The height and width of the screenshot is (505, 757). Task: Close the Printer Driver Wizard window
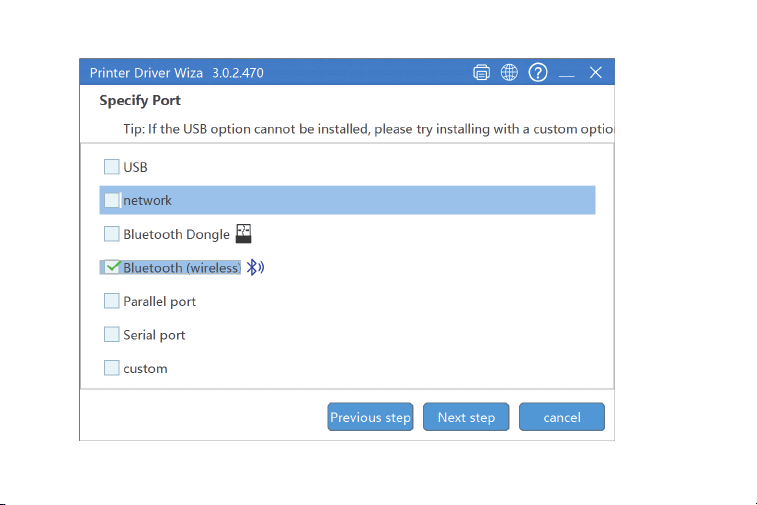click(596, 72)
